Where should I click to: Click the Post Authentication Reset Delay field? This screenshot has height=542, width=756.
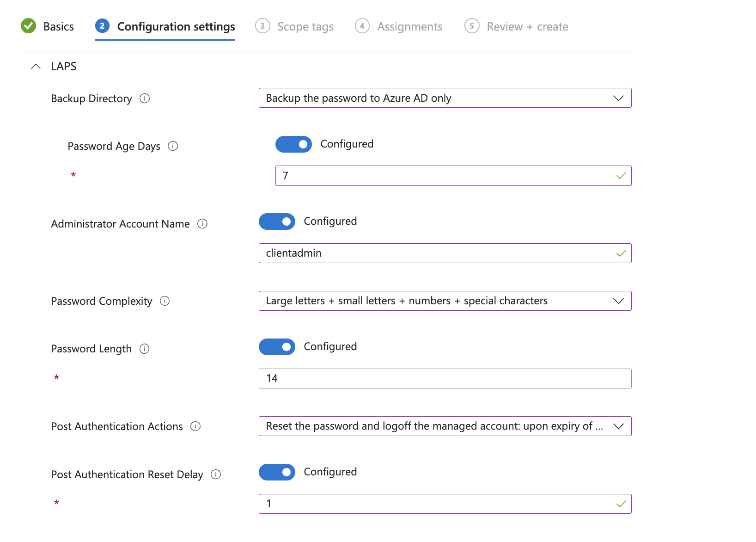445,504
